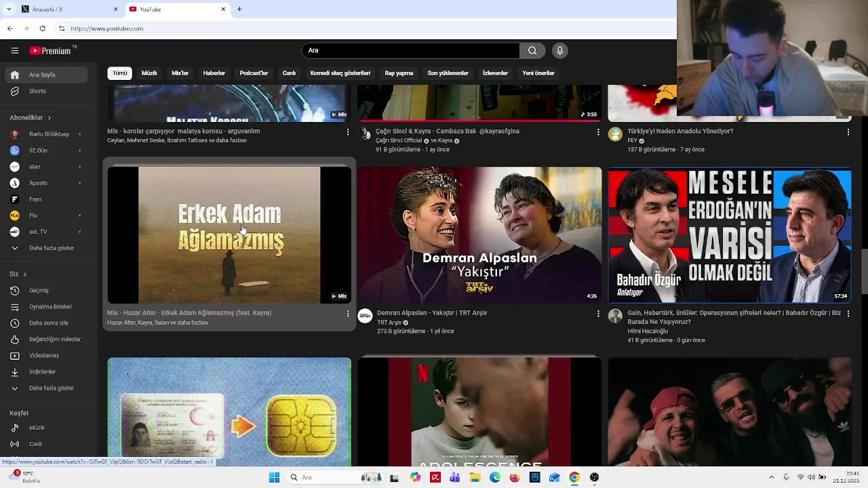
Task: Select the Müzik filter chip
Action: tap(149, 73)
